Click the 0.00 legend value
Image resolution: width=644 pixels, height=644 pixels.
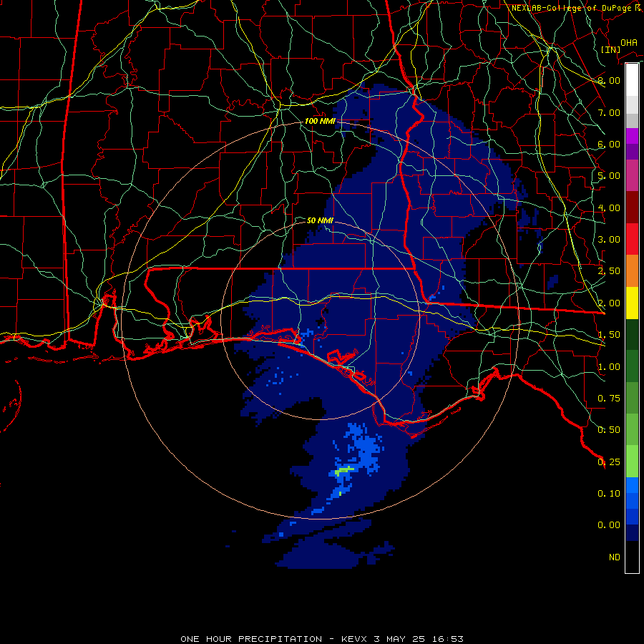[x=609, y=525]
